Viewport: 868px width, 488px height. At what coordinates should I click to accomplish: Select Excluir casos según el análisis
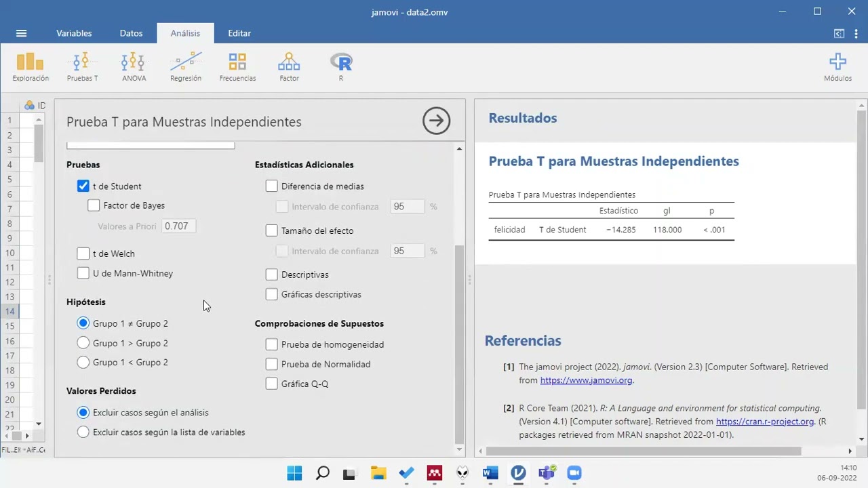(x=83, y=412)
